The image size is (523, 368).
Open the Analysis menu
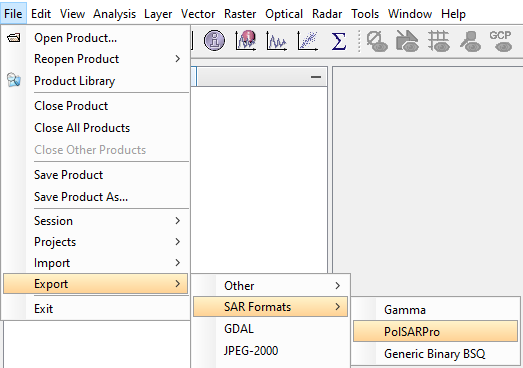[114, 14]
